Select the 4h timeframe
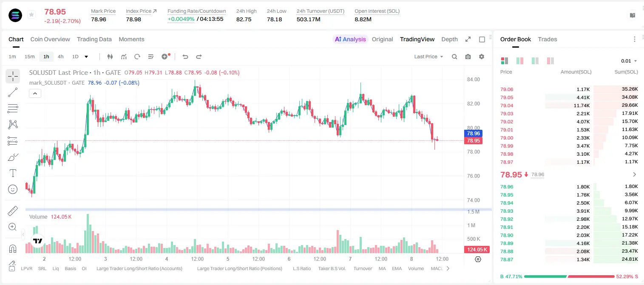The width and height of the screenshot is (644, 285). pos(61,57)
